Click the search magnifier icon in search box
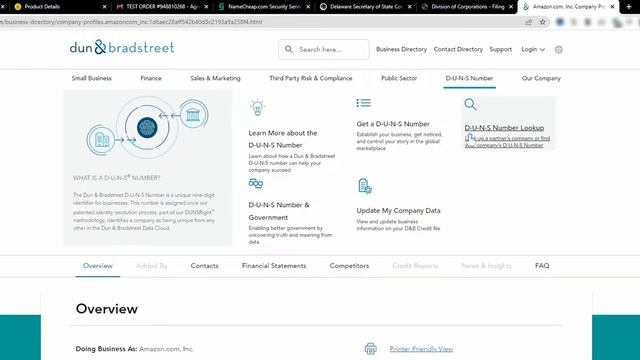 tap(289, 49)
